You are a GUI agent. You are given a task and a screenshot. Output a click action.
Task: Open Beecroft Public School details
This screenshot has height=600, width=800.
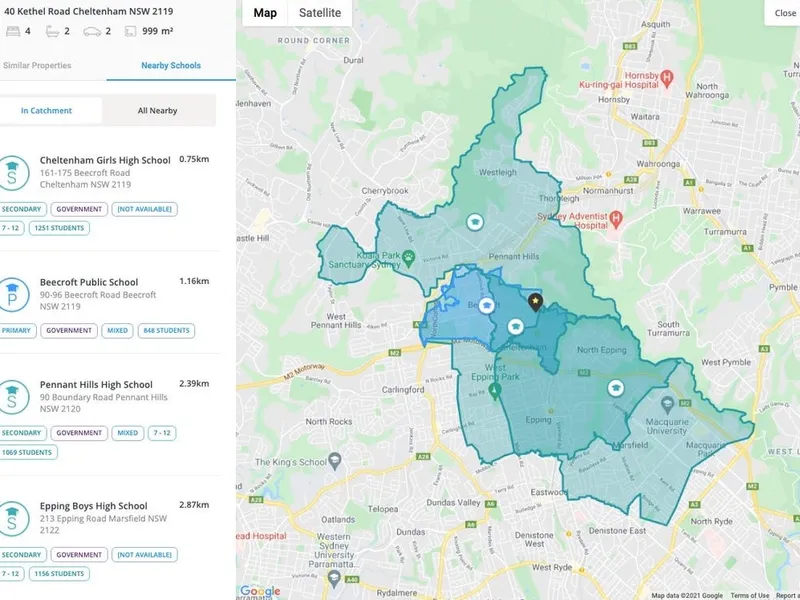tap(89, 282)
